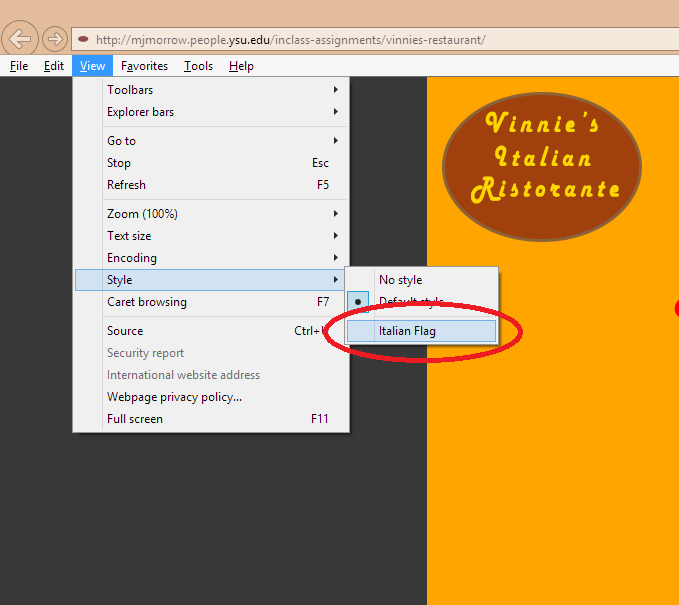
Task: Click the browser Back arrow button
Action: coord(20,40)
